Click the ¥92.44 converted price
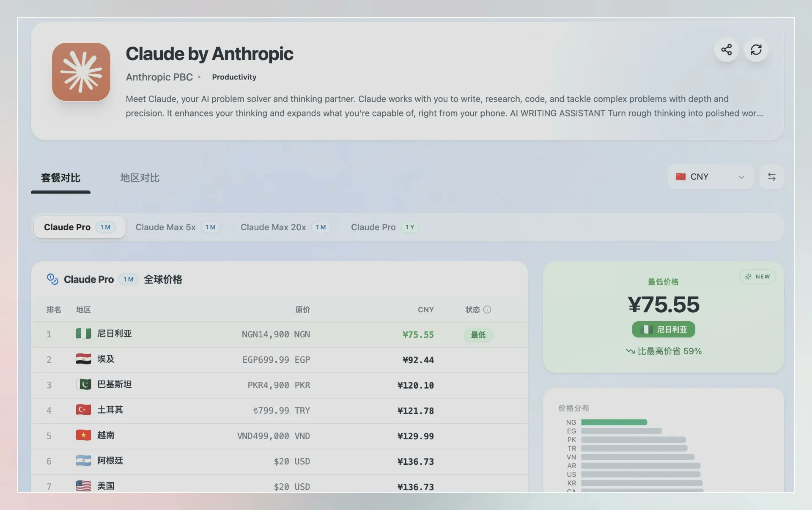 [418, 360]
